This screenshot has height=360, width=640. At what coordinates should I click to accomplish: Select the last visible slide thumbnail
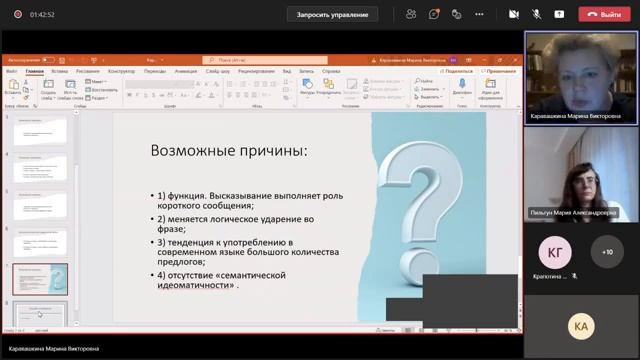40,313
